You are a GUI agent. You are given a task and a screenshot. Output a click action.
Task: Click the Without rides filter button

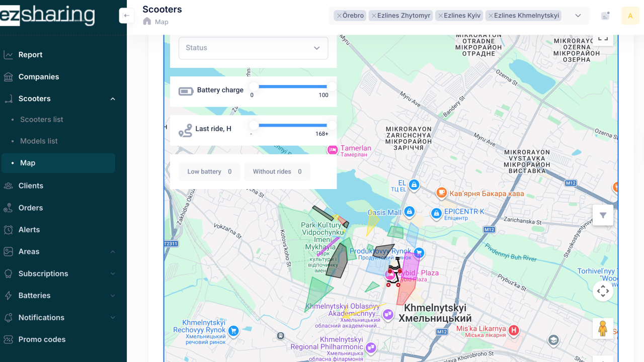click(277, 171)
